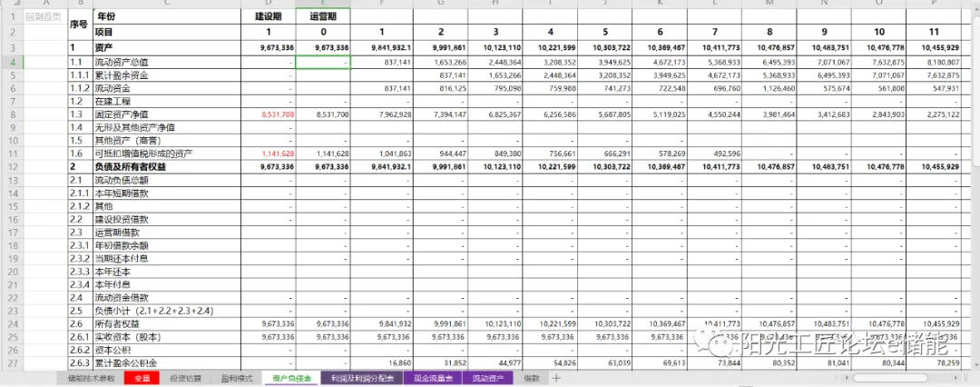Switch to the 现金流量表 sheet tab

point(433,378)
